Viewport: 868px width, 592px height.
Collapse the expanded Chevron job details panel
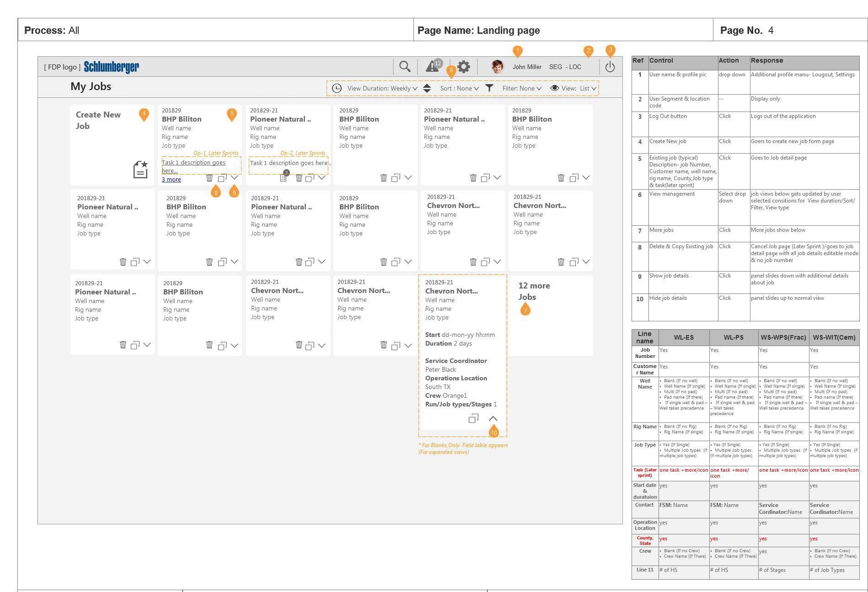(493, 418)
